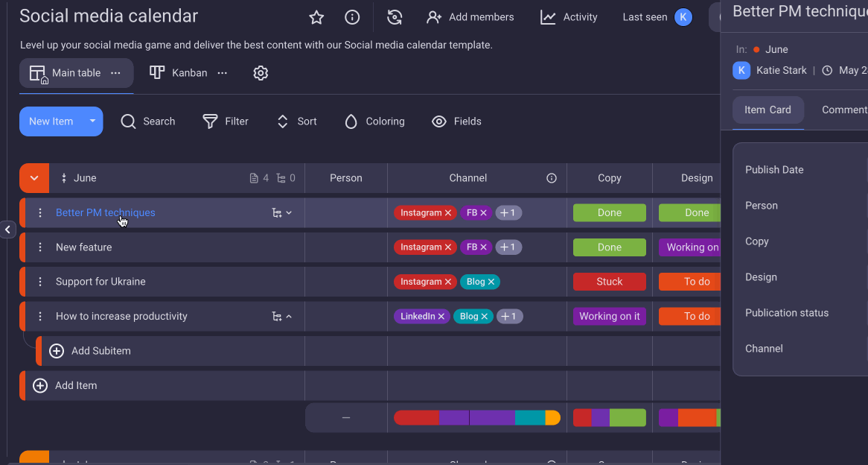This screenshot has height=465, width=868.
Task: Remove Blog tag from productivity row
Action: click(485, 317)
